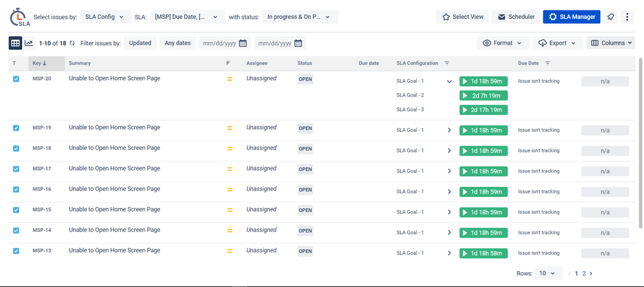The height and width of the screenshot is (287, 644).
Task: Click Unassigned assignee for MSP-15
Action: 261,209
